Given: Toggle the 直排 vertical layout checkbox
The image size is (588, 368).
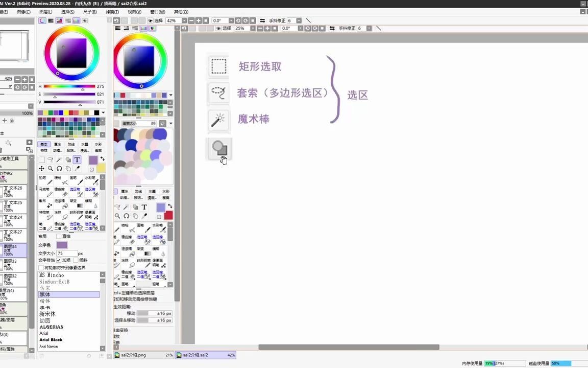Looking at the screenshot, I should 59,236.
